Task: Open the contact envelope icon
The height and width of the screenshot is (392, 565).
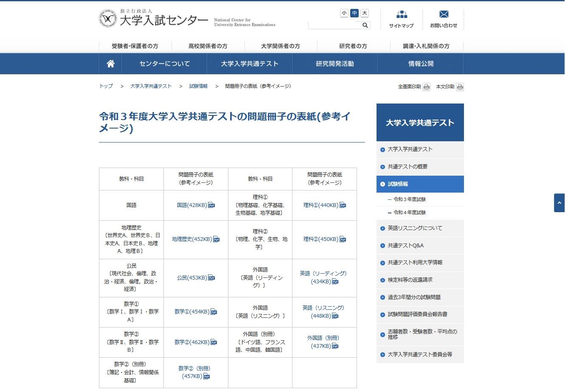Action: pos(444,15)
